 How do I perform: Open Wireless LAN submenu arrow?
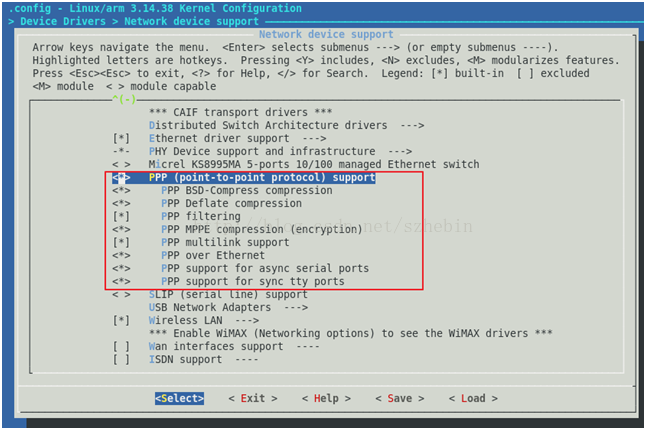pos(247,320)
